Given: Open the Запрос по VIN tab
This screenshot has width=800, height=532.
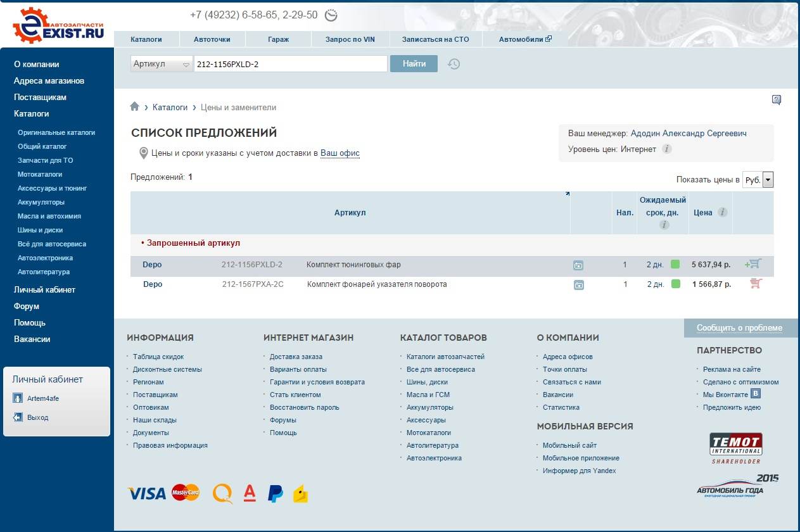Looking at the screenshot, I should (350, 39).
